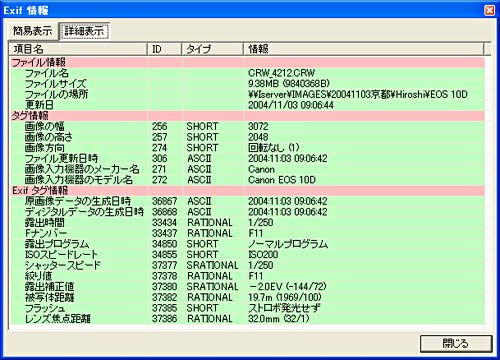This screenshot has width=500, height=360.
Task: Select the タグ情報 group row
Action: 247,116
